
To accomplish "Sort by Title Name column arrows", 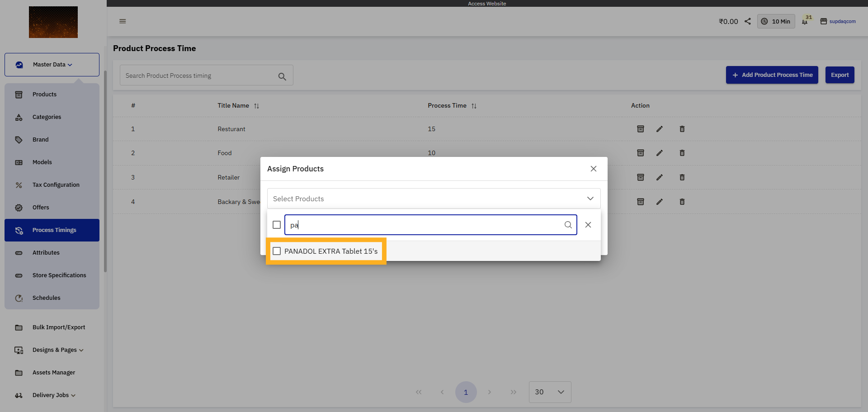I will tap(256, 106).
